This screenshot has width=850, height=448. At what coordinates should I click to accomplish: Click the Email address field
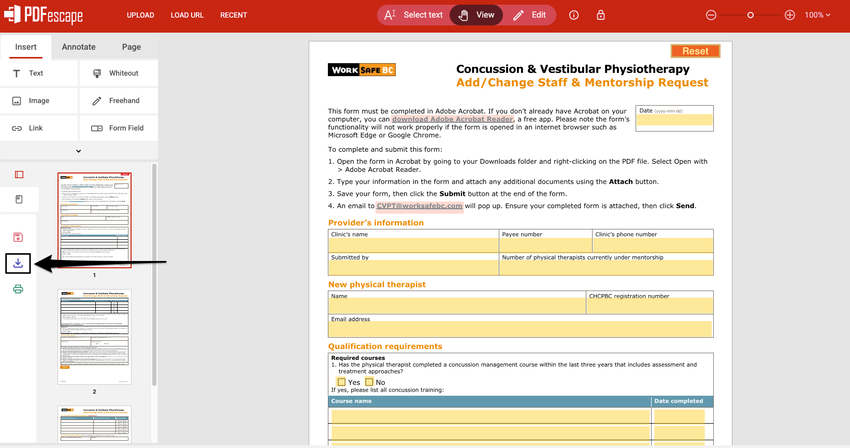(520, 329)
